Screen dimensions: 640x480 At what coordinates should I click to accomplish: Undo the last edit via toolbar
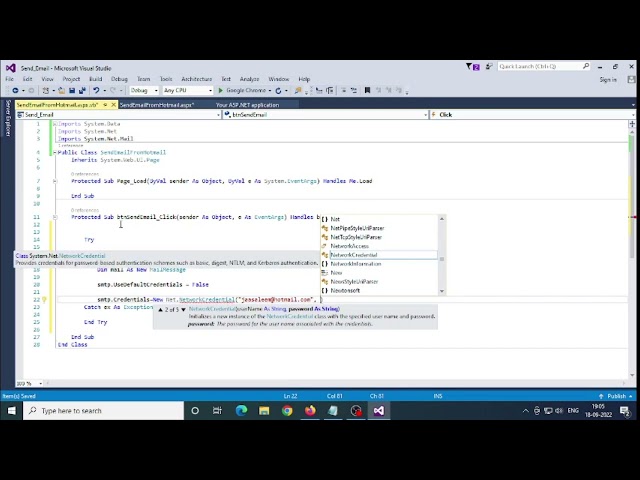pyautogui.click(x=96, y=90)
